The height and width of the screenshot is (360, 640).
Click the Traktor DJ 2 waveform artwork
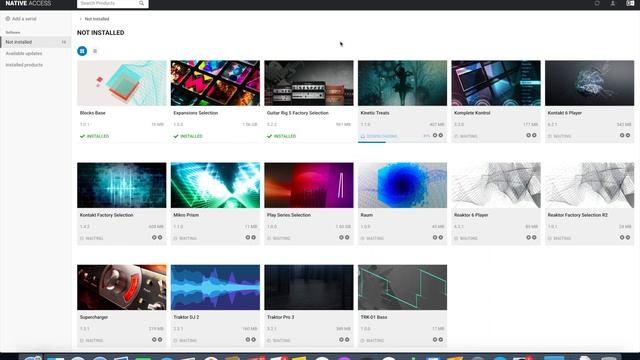click(x=215, y=287)
